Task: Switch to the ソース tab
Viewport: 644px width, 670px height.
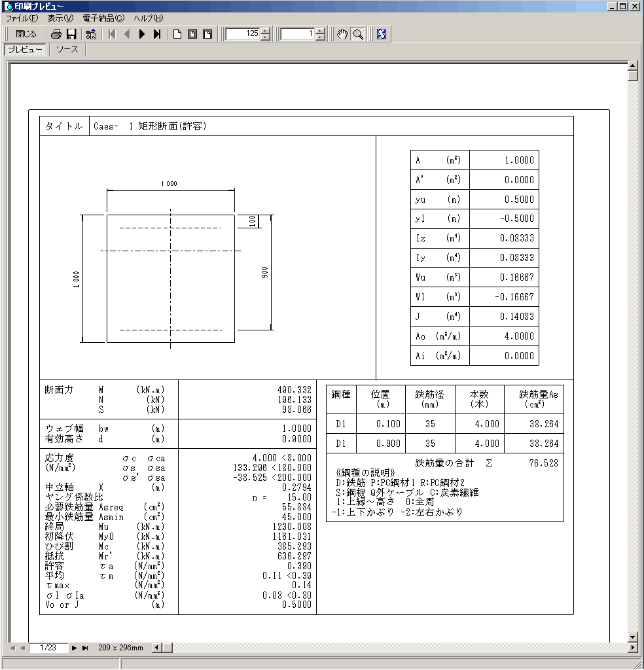Action: click(67, 50)
